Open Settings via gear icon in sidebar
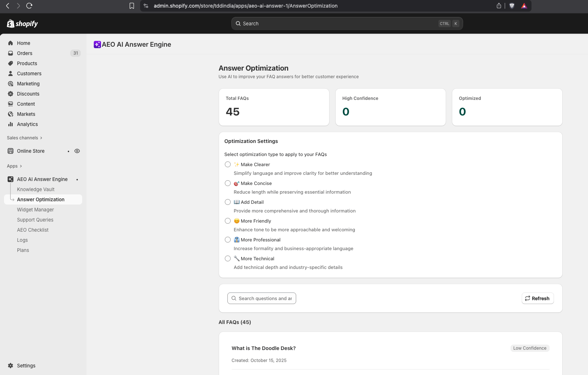Viewport: 588px width, 375px height. (x=10, y=366)
